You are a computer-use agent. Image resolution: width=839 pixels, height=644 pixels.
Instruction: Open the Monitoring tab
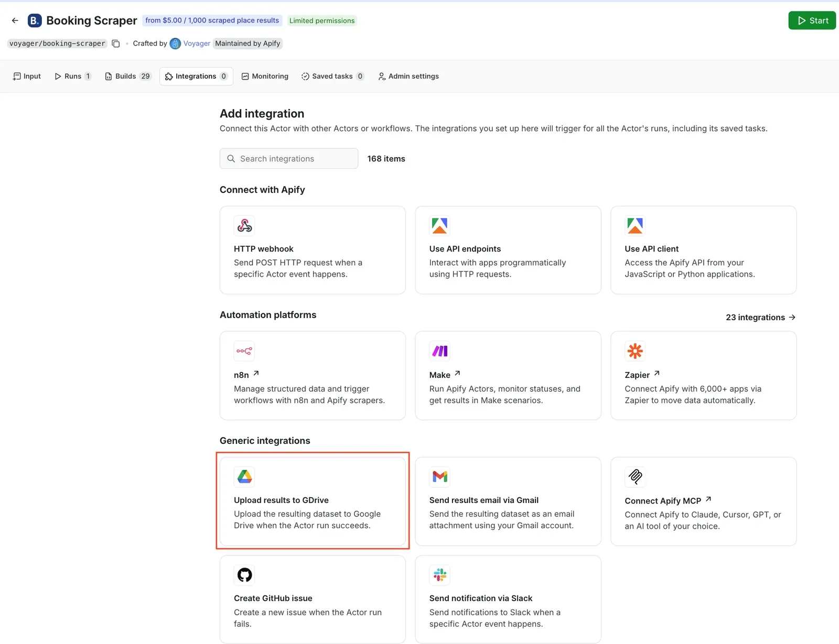[265, 77]
